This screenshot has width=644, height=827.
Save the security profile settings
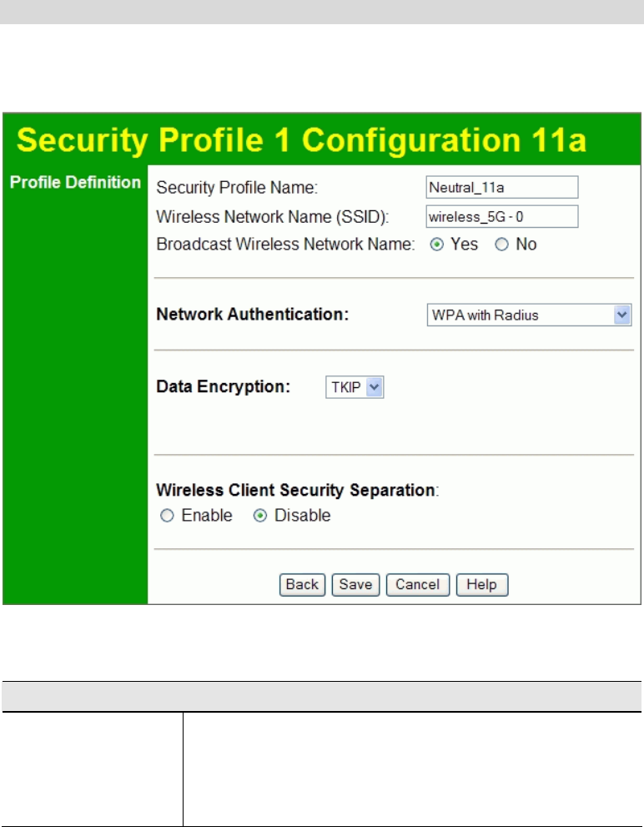355,584
